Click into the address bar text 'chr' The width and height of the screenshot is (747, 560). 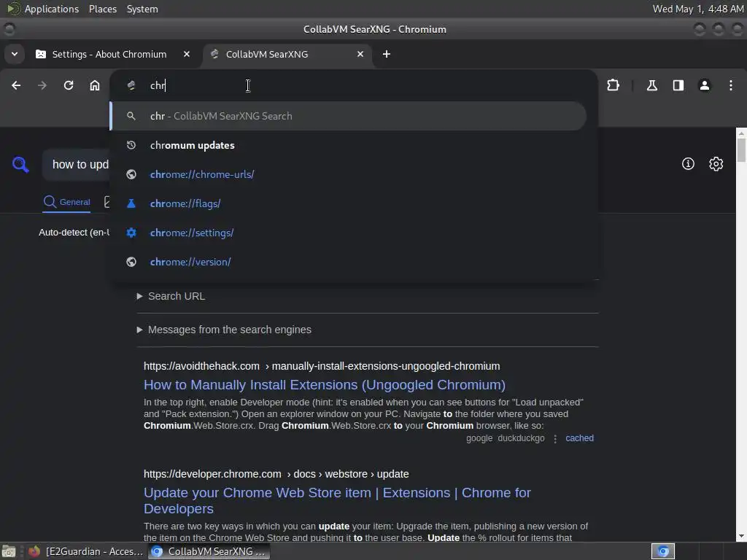coord(158,85)
